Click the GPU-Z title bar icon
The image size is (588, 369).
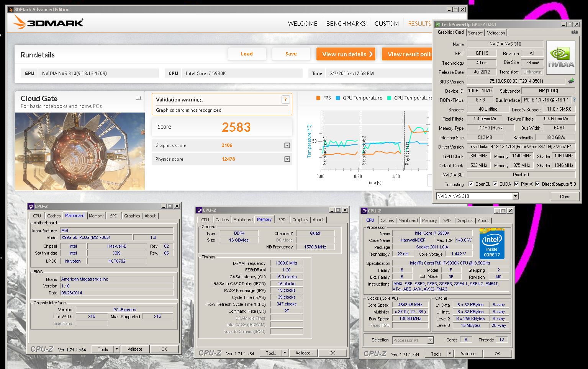(437, 24)
